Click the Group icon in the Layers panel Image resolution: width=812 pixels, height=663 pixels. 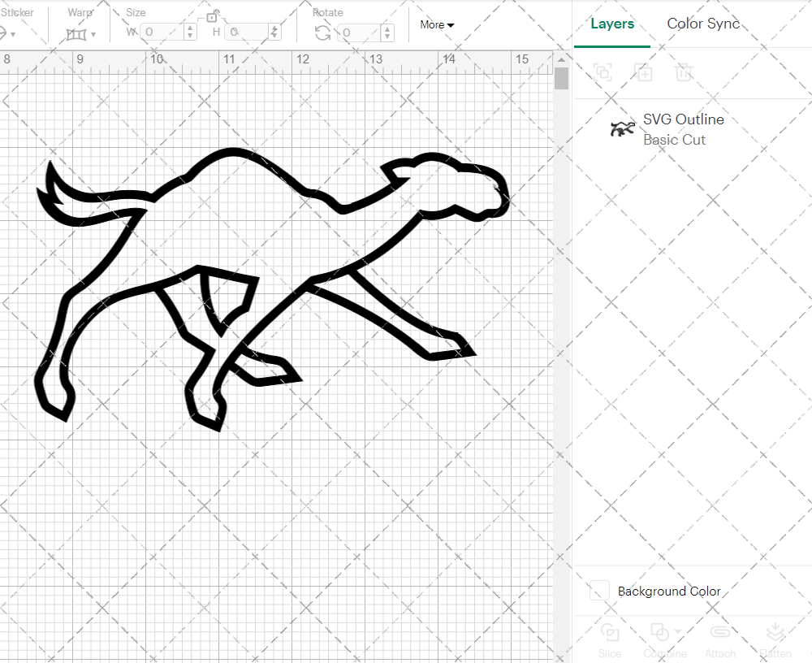pos(603,72)
